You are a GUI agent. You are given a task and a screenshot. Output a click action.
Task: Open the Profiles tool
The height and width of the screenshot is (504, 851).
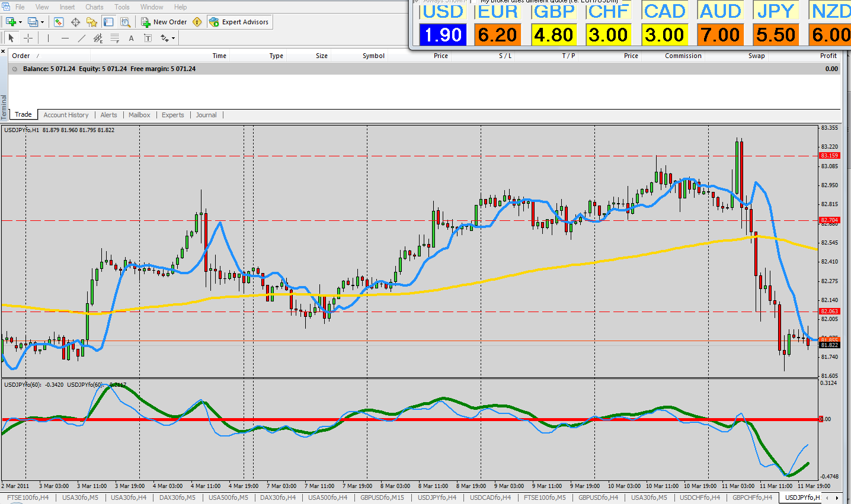click(x=33, y=22)
